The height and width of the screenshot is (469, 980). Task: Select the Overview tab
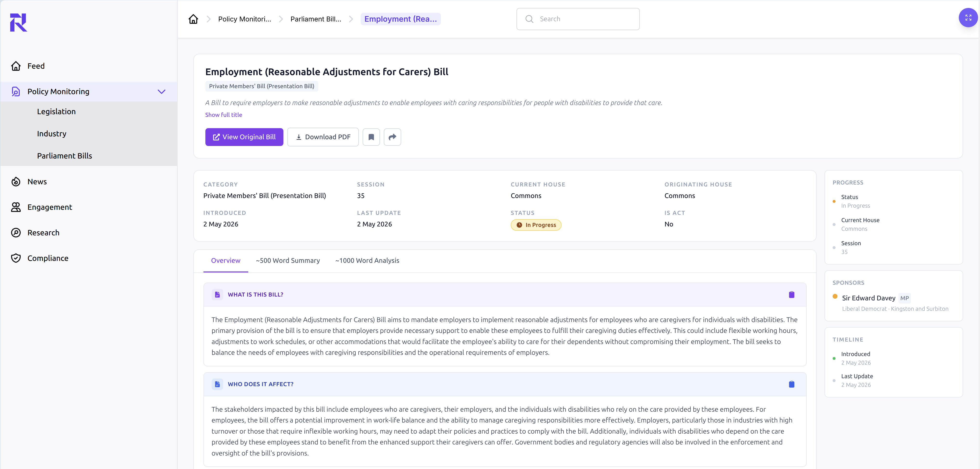[226, 260]
